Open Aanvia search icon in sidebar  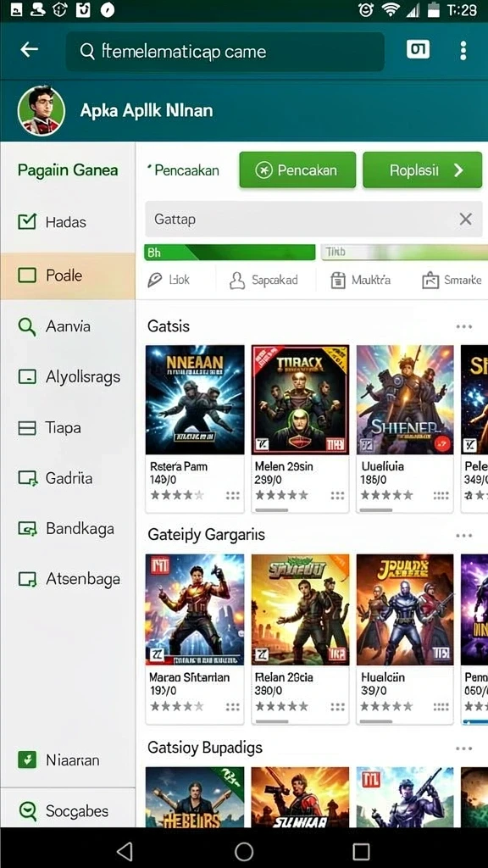click(26, 326)
